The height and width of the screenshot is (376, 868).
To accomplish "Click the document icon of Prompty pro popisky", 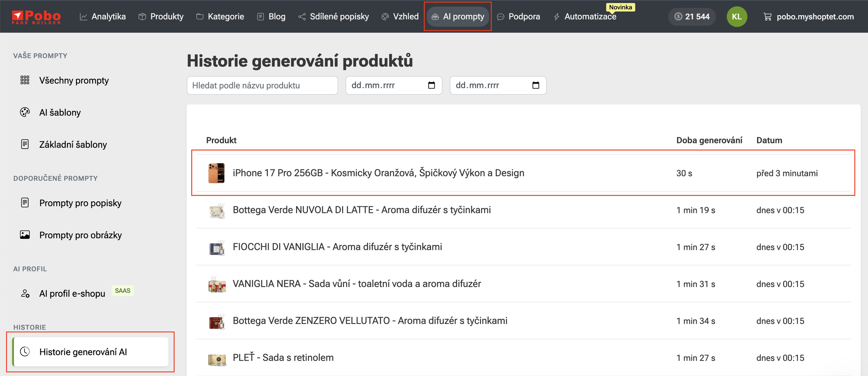I will [25, 203].
